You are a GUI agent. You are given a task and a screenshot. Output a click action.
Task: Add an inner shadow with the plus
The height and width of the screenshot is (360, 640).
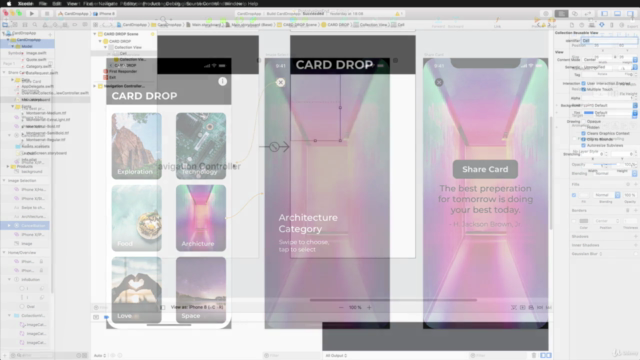636,245
